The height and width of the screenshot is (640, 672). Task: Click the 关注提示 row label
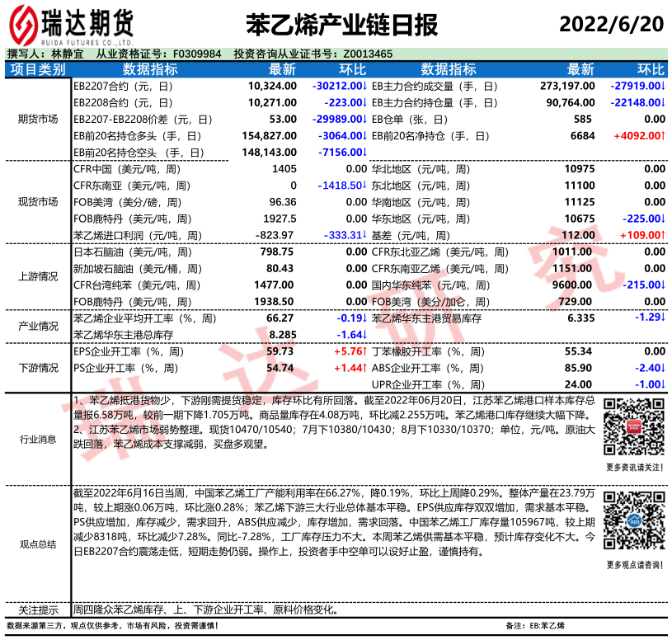click(38, 610)
